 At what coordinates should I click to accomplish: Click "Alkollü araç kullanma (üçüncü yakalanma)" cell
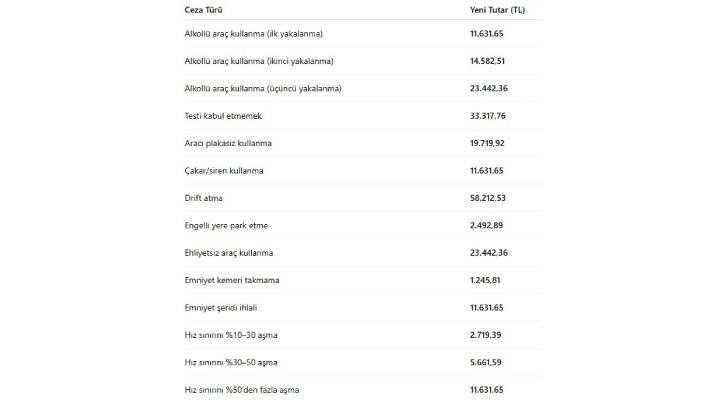pyautogui.click(x=263, y=88)
